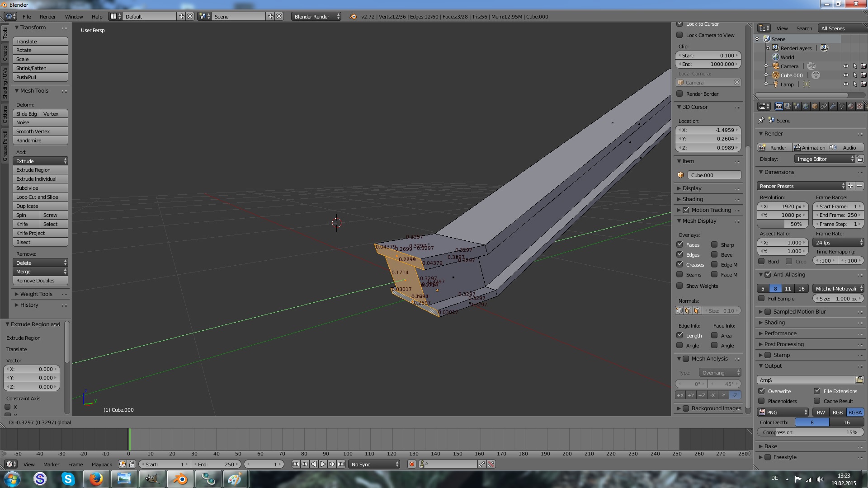Screen dimensions: 868x488
Task: Open the Scene properties tab icon
Action: (x=797, y=106)
